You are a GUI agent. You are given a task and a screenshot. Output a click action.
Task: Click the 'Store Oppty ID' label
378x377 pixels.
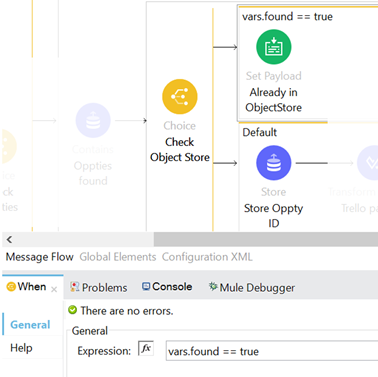point(274,215)
